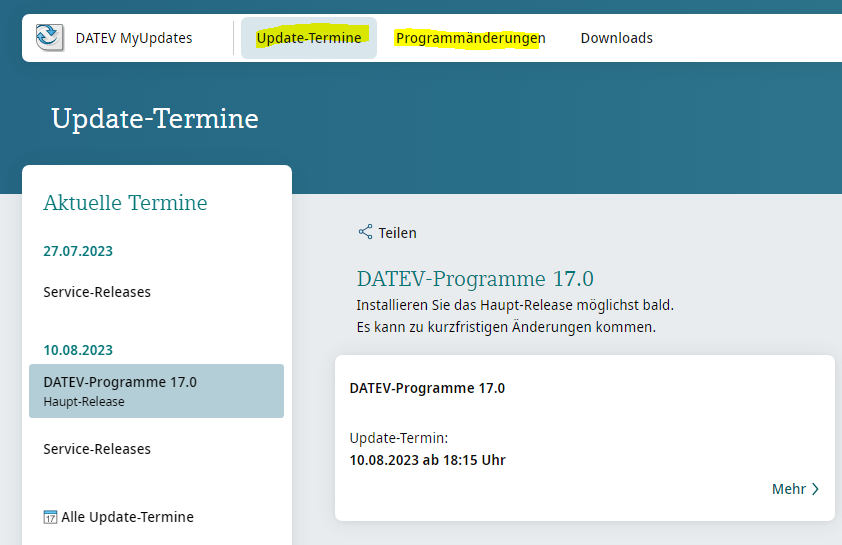Select Service-Releases under 27.07.2023
Image resolution: width=842 pixels, height=545 pixels.
97,292
